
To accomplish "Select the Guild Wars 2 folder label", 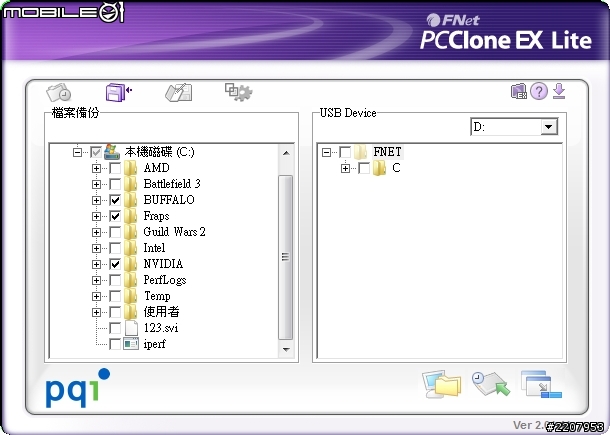I will point(174,232).
